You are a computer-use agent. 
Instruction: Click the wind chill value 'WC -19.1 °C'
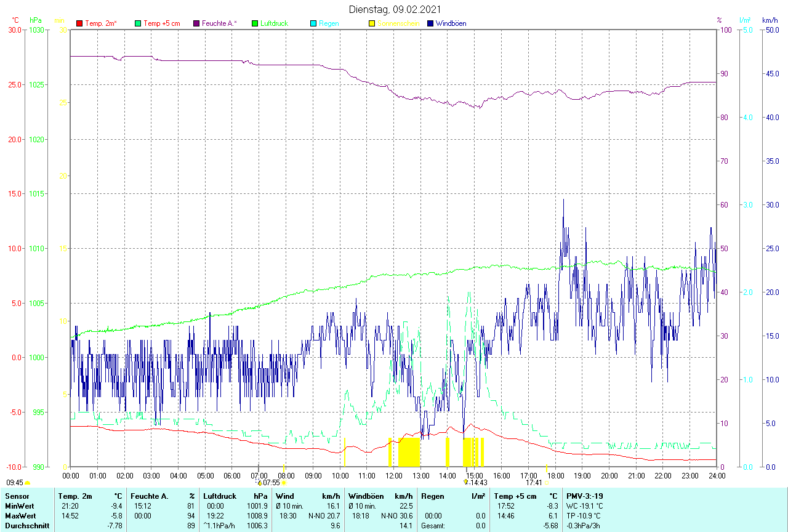585,506
